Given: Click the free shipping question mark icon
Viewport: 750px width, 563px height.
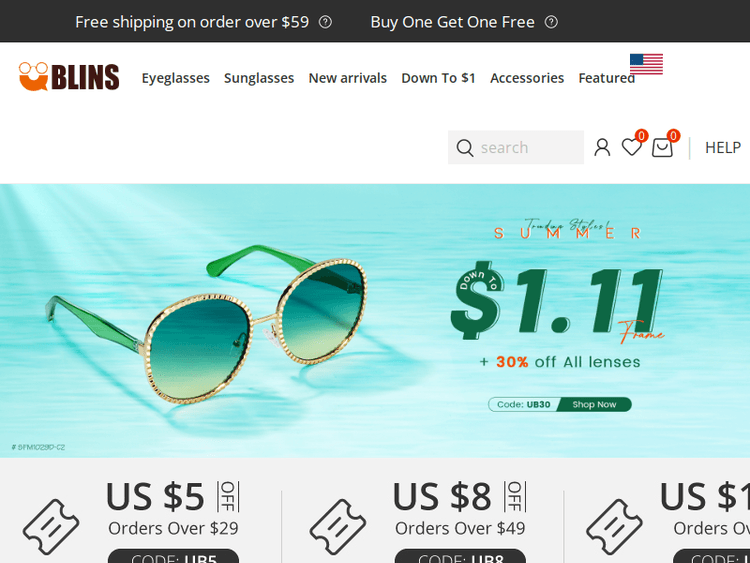Looking at the screenshot, I should (325, 22).
